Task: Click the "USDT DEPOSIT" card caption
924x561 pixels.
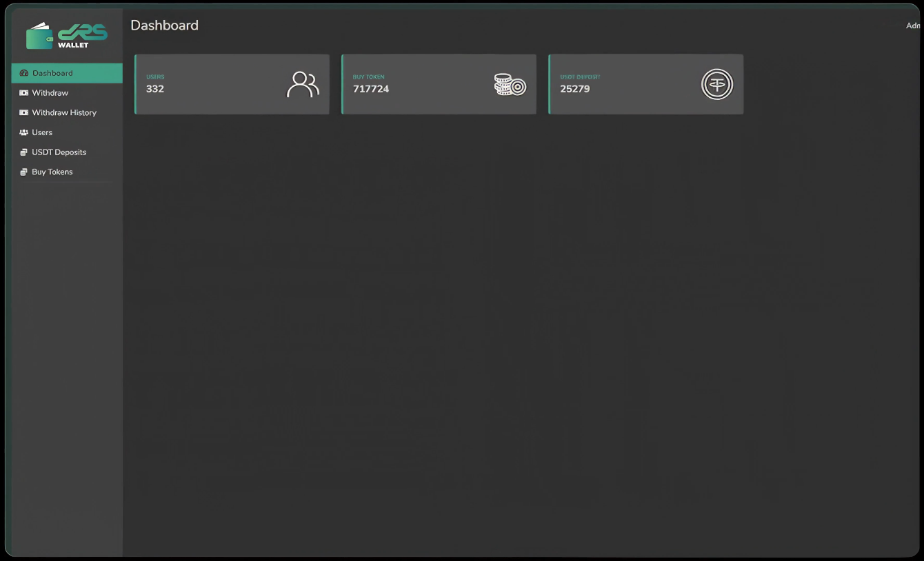Action: coord(580,77)
